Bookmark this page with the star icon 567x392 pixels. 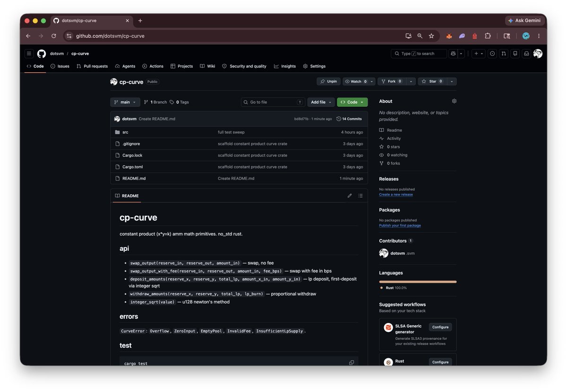coord(431,36)
